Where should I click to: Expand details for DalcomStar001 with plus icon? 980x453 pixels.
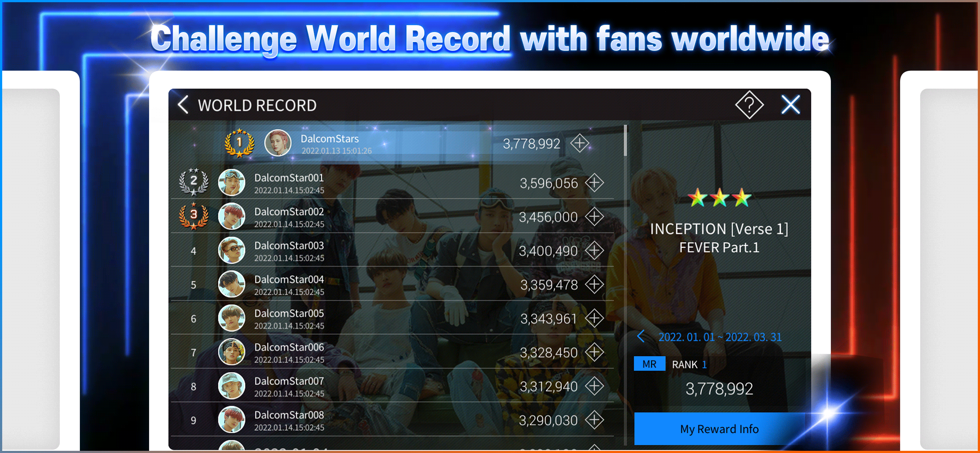[594, 183]
